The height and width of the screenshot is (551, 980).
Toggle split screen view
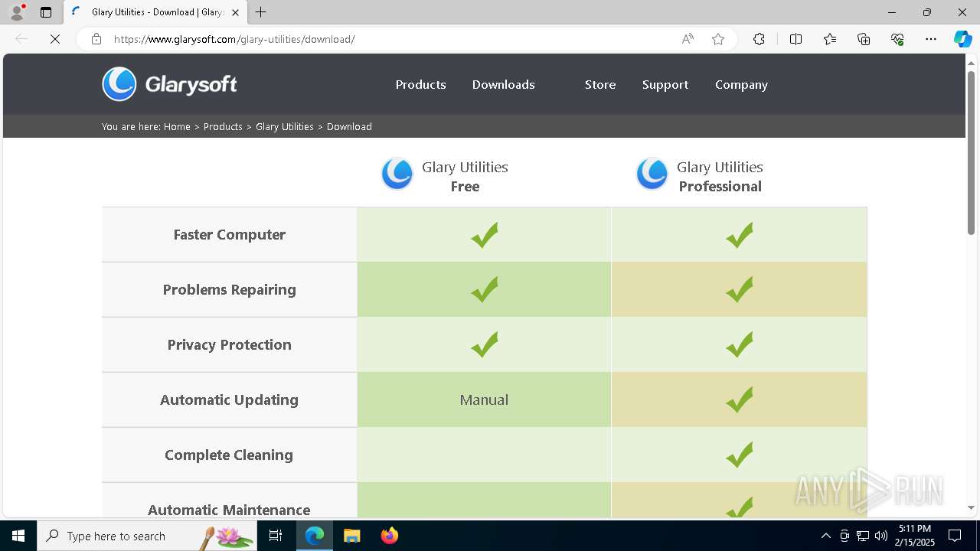[795, 39]
